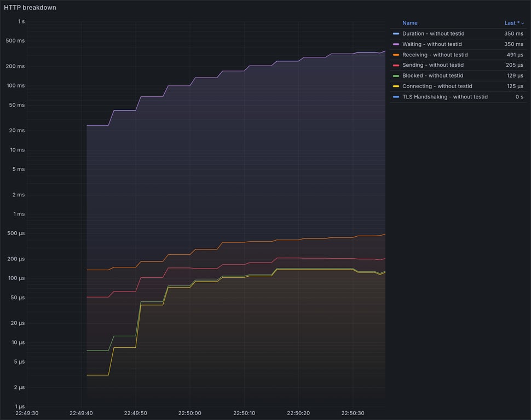
Task: Click the HTTP breakdown panel title
Action: 30,8
